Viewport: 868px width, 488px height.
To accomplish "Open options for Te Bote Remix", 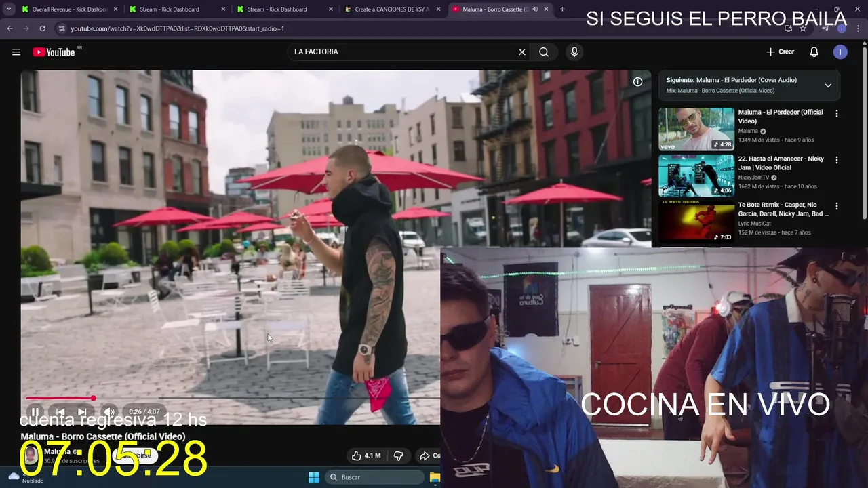I will 837,206.
